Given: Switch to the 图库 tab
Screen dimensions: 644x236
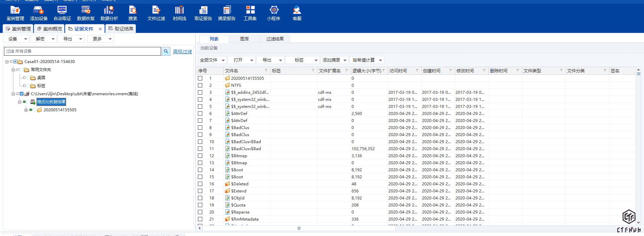Looking at the screenshot, I should (244, 39).
